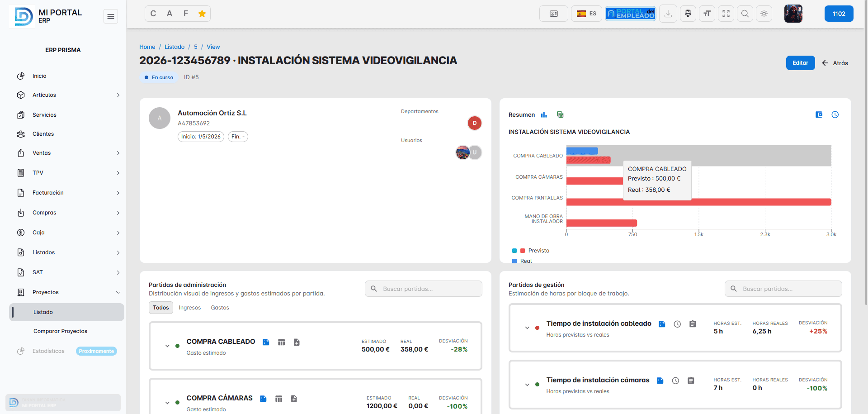
Task: Click the red Previsto legend swatch
Action: (523, 251)
